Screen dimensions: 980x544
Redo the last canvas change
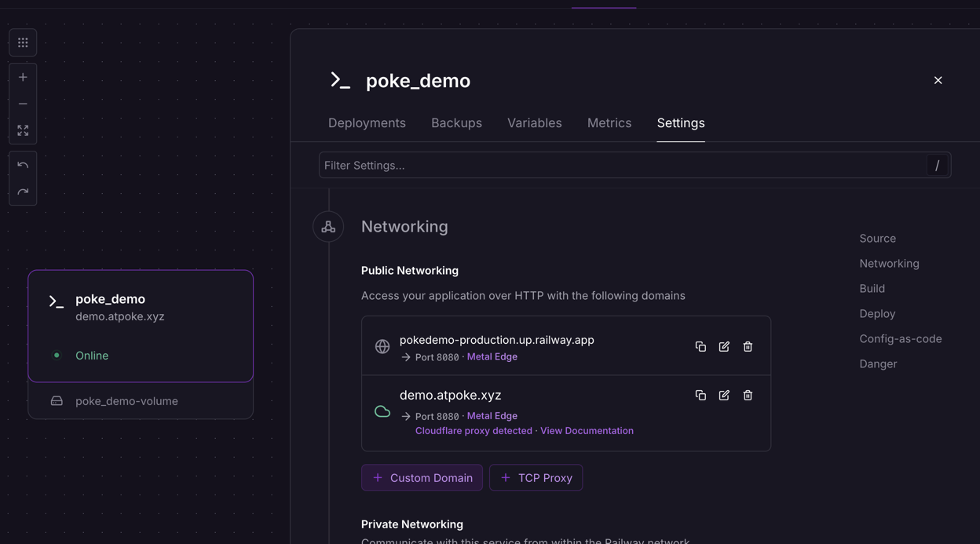tap(23, 192)
